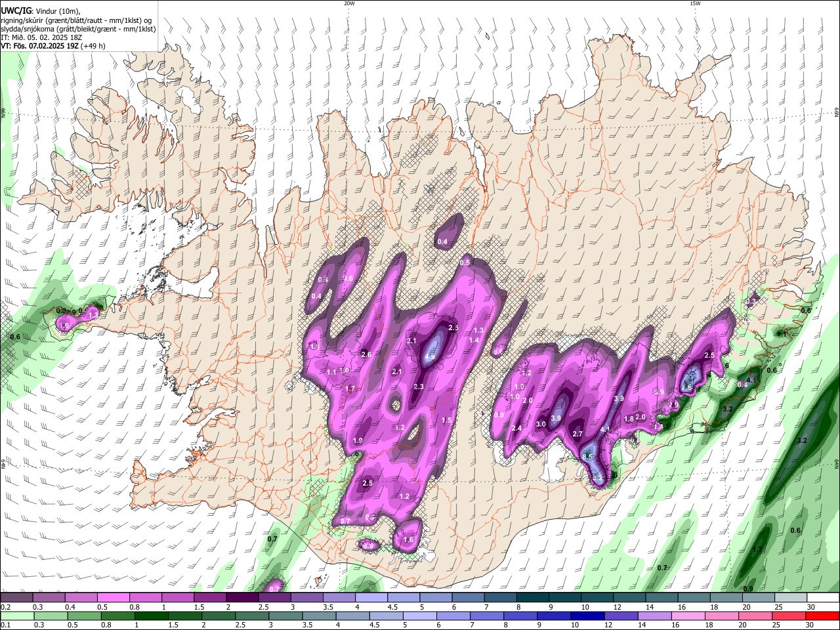This screenshot has height=630, width=840.
Task: Click the 2.4 snowfall value on the map
Action: pos(516,428)
